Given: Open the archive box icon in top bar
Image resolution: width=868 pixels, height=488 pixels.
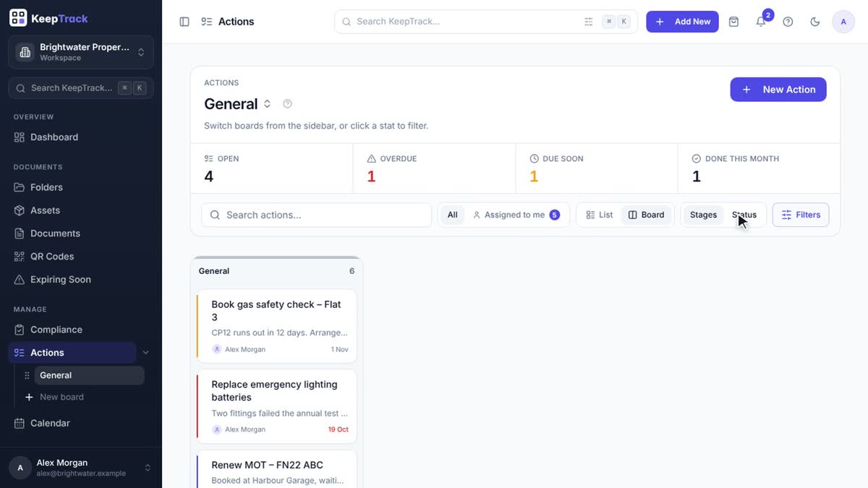Looking at the screenshot, I should [733, 22].
